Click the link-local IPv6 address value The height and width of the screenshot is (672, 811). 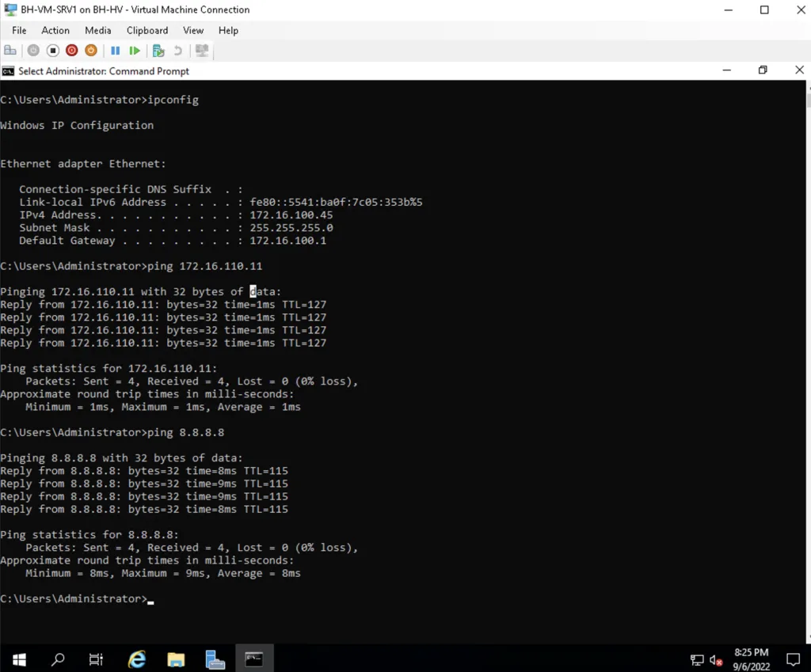(336, 202)
